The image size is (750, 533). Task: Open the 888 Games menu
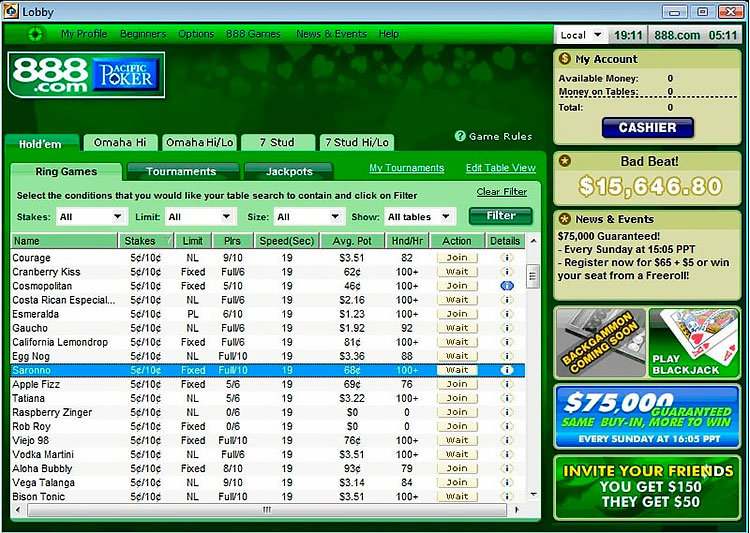click(x=254, y=34)
